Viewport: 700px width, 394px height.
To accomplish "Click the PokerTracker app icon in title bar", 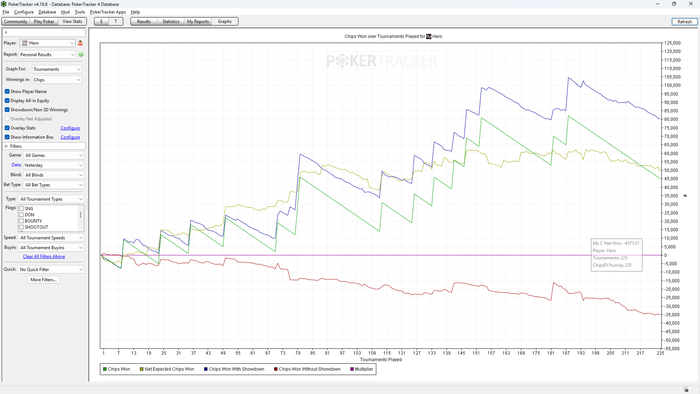I will pos(4,4).
